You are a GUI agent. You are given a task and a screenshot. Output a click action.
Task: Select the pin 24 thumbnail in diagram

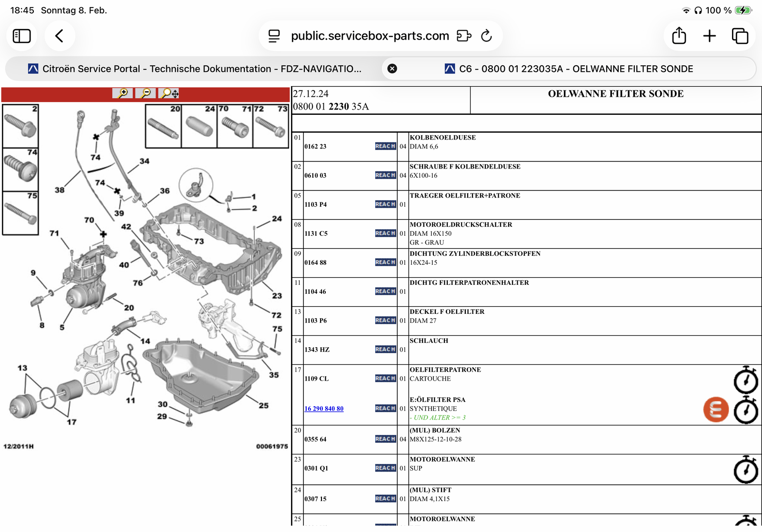click(199, 126)
